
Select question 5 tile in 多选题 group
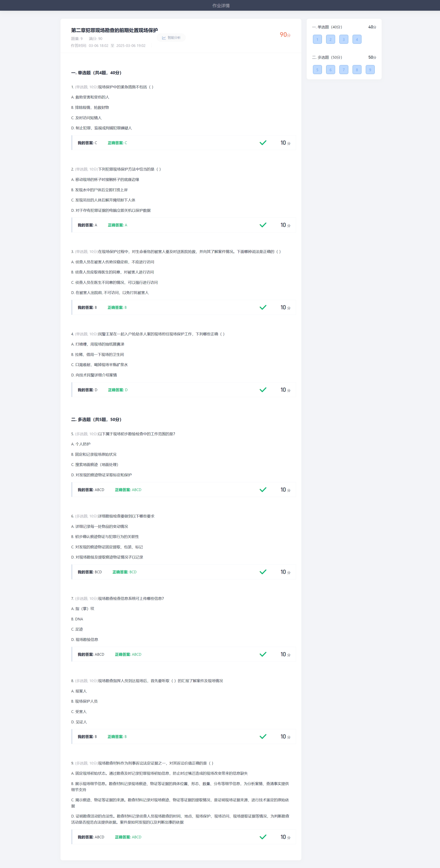coord(317,70)
